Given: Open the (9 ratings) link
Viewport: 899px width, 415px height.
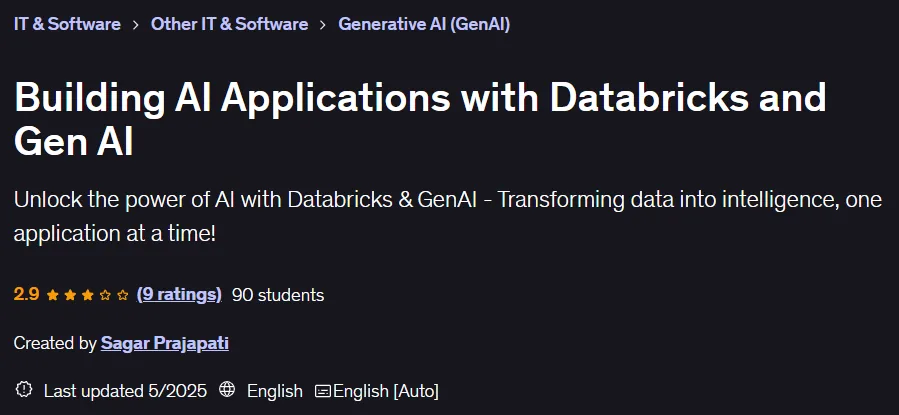Looking at the screenshot, I should coord(179,295).
